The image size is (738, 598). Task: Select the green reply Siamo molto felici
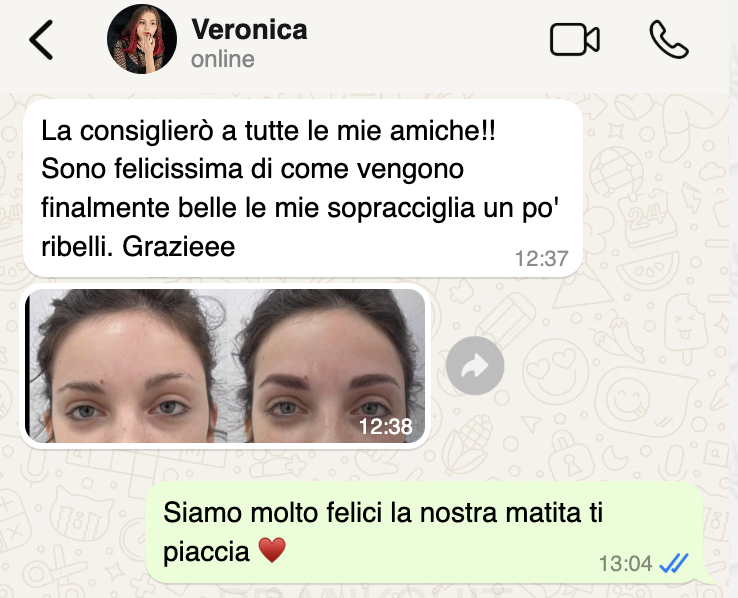pyautogui.click(x=425, y=532)
